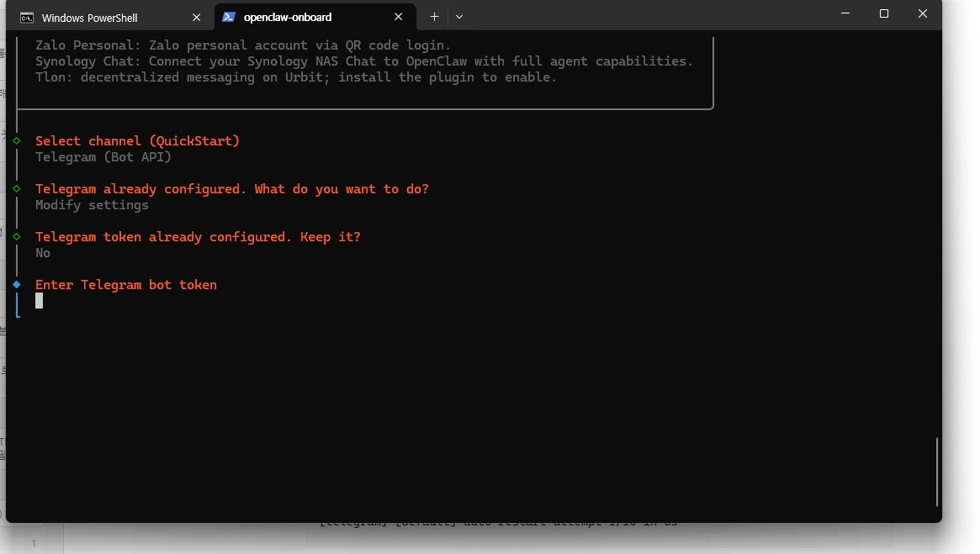Expand the new tab profile dropdown
Viewport: 980px width, 554px height.
coord(459,17)
